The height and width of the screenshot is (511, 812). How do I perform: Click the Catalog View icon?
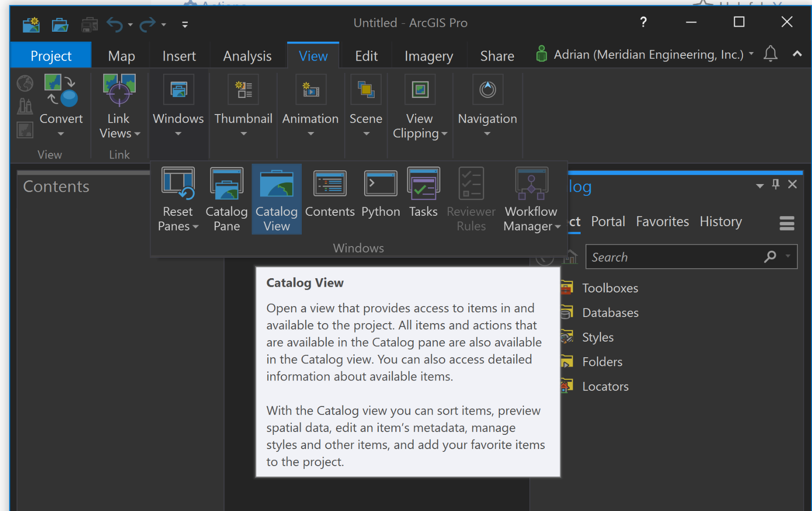[x=277, y=185]
